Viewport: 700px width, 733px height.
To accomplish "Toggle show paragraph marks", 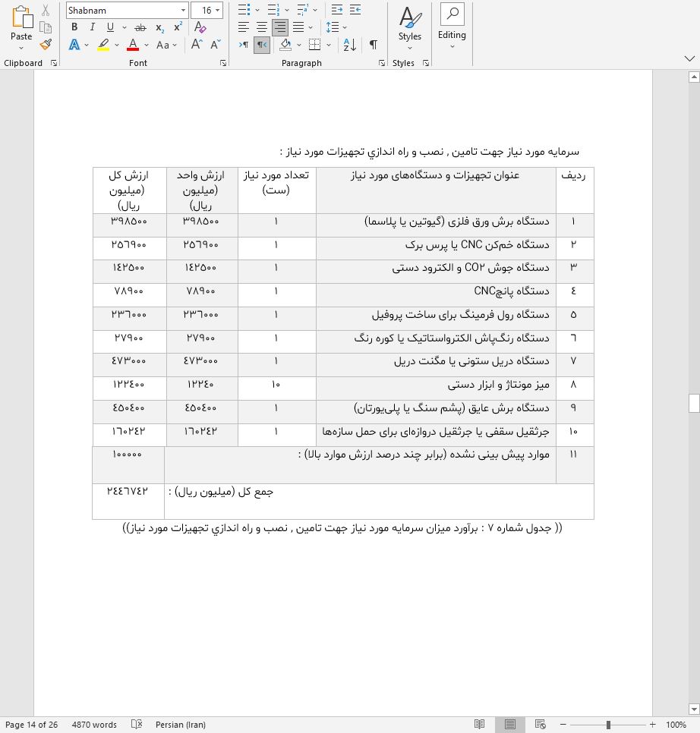I will coord(373,45).
